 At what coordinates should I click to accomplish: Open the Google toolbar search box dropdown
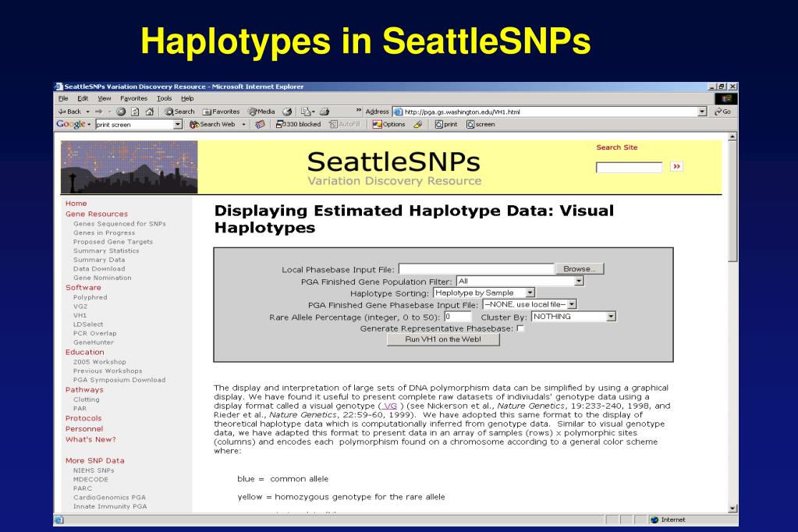[x=178, y=124]
